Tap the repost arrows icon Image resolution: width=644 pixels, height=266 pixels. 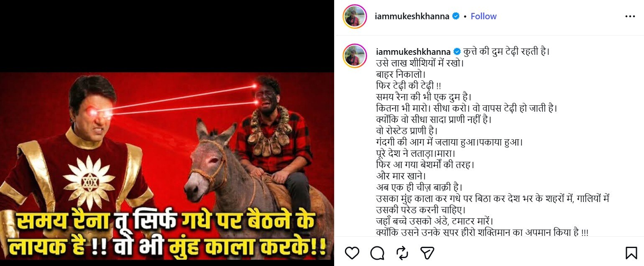tap(402, 253)
